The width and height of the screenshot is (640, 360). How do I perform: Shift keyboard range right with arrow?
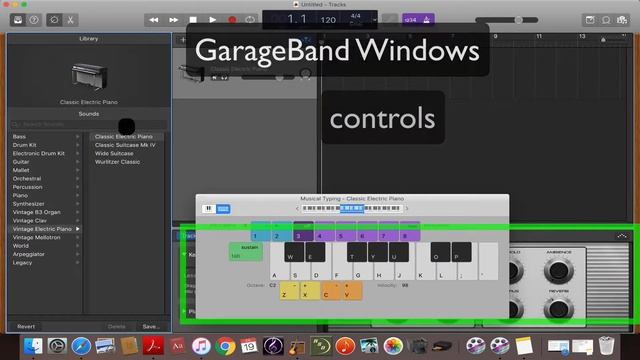click(x=407, y=209)
